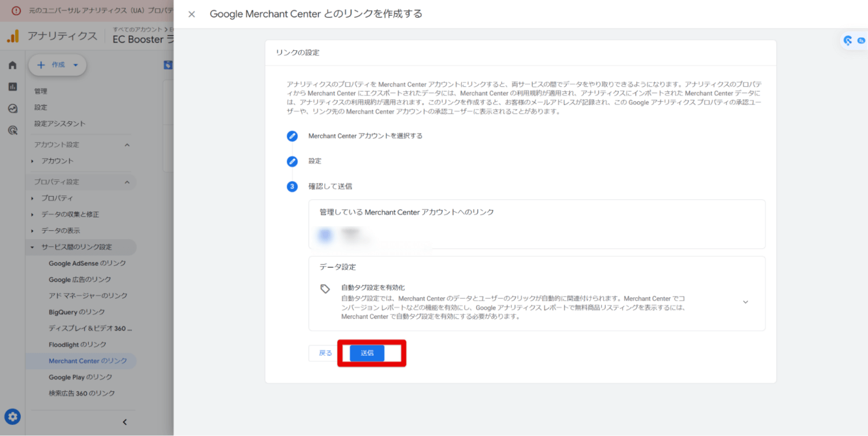Viewport: 868px width, 436px height.
Task: Open Admin via the gear icon
Action: coord(12,416)
